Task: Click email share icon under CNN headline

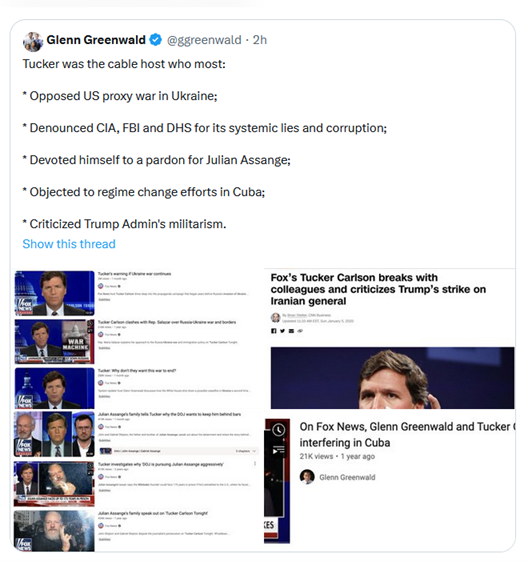Action: click(291, 331)
